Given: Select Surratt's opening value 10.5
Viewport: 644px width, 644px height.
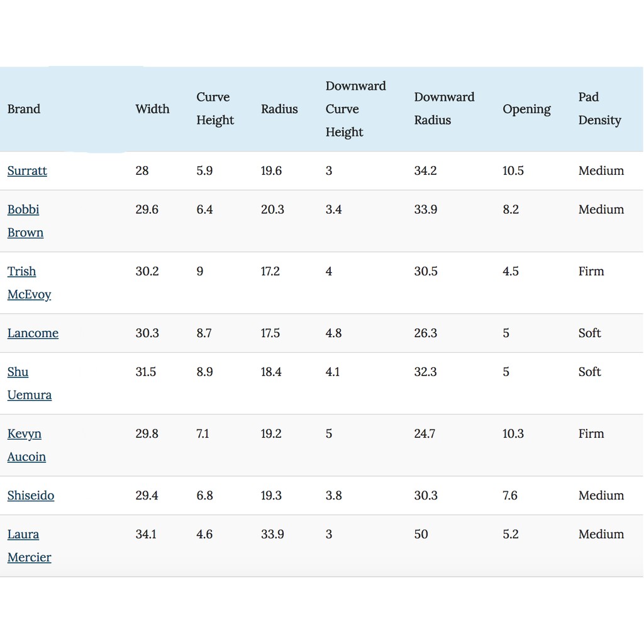Looking at the screenshot, I should point(513,171).
